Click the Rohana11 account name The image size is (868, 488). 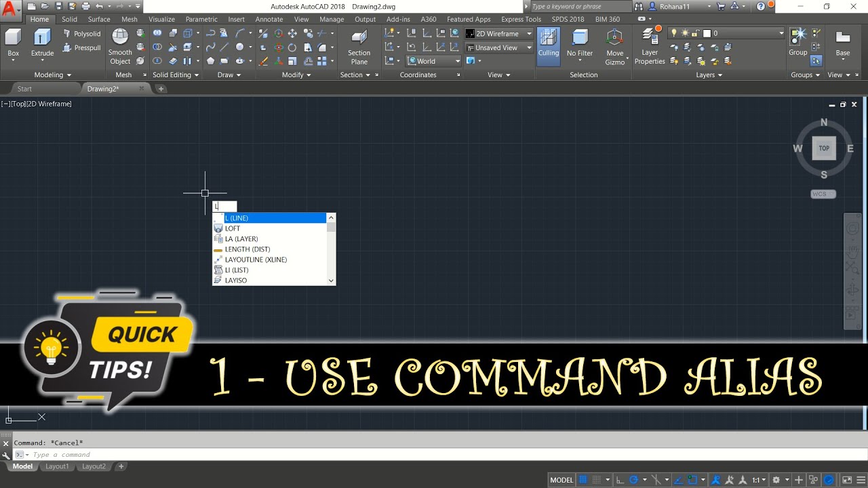tap(676, 6)
